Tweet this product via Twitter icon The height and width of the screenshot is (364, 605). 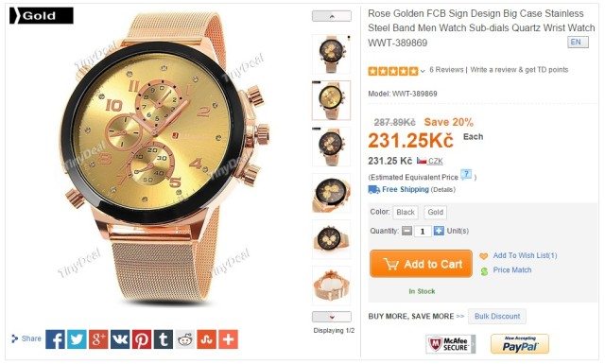click(77, 339)
